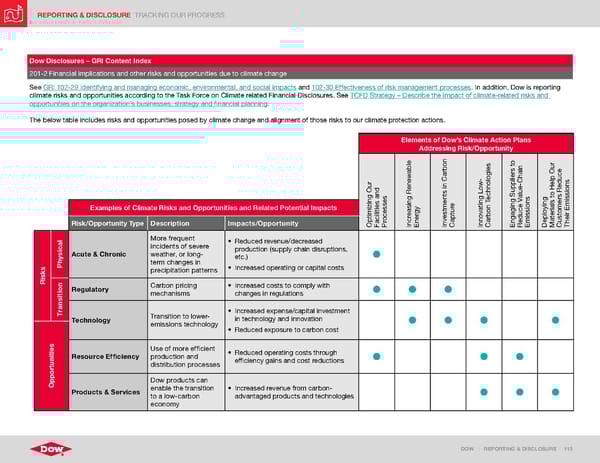The image size is (600, 463).
Task: Click Resource Efficiency dot under Engaging Suppliers
Action: 519,356
